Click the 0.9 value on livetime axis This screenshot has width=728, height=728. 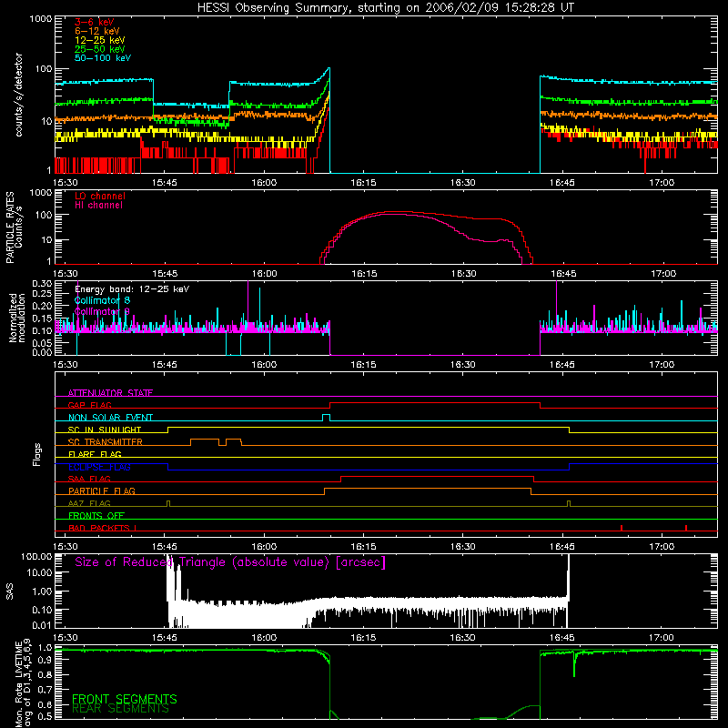point(45,661)
